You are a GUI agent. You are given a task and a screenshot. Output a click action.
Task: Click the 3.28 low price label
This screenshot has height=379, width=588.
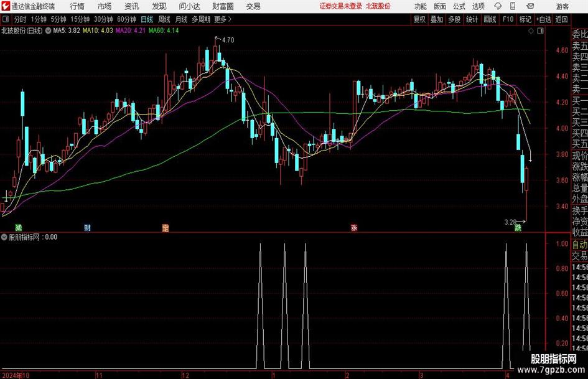(x=510, y=222)
